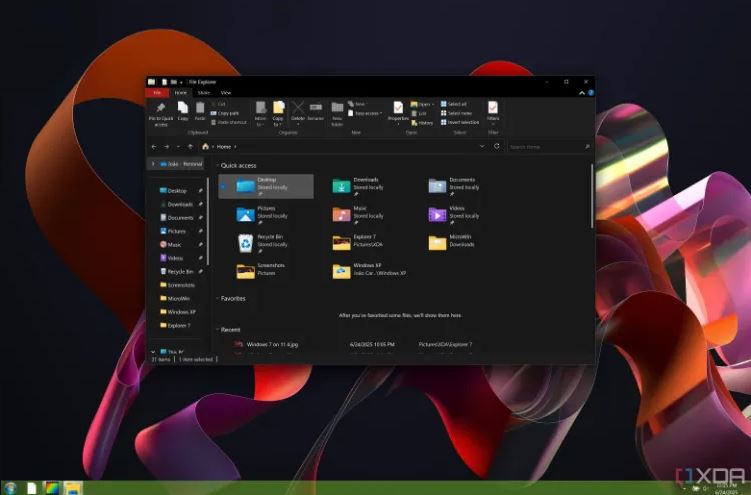Select Downloads in the navigation pane
Image resolution: width=751 pixels, height=495 pixels.
click(180, 204)
